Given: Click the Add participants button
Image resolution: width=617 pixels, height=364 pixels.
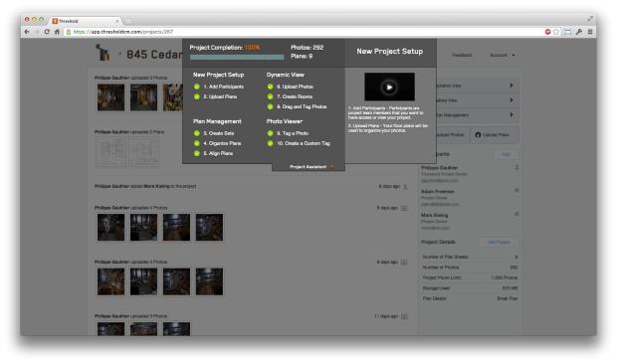Looking at the screenshot, I should point(506,154).
